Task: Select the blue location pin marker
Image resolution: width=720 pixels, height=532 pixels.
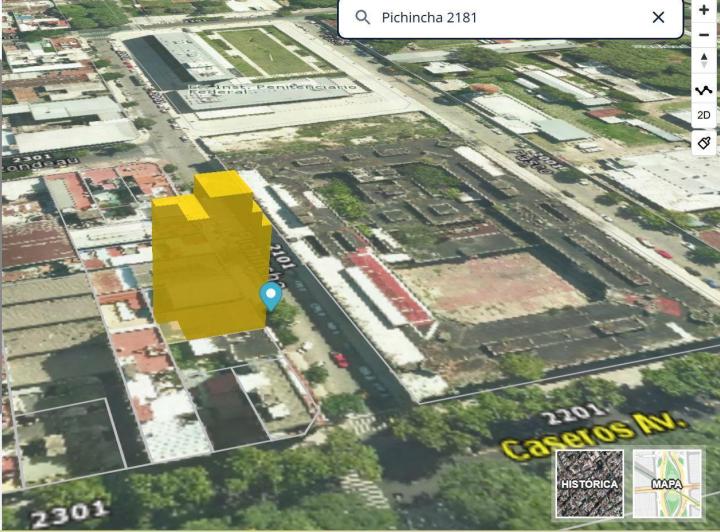Action: coord(271,297)
